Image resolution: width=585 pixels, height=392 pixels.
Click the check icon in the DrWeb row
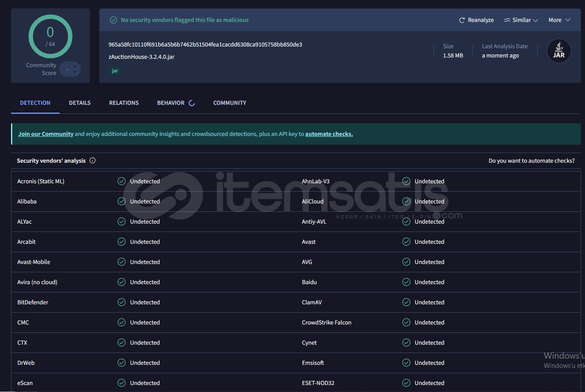pos(122,363)
